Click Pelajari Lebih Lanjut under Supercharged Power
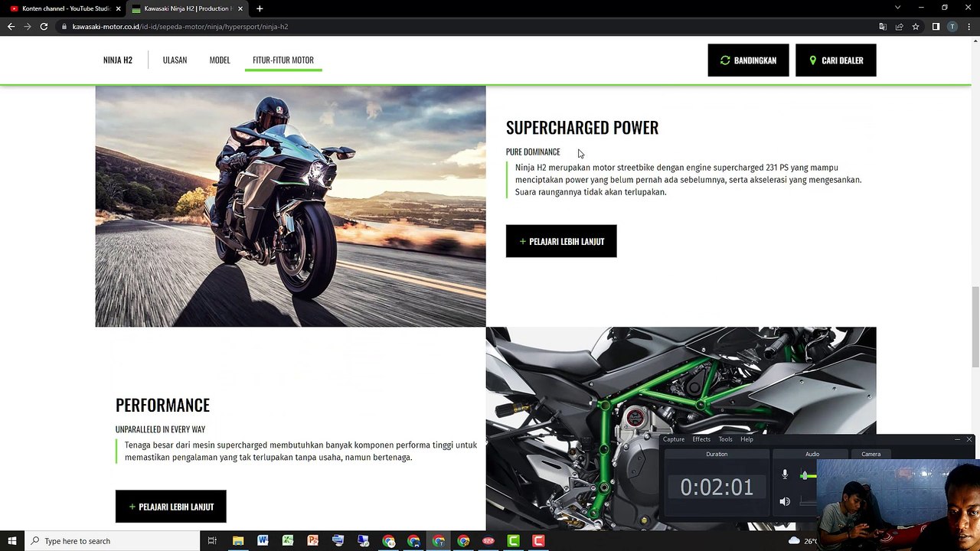Screen dimensions: 980x551 coord(561,241)
